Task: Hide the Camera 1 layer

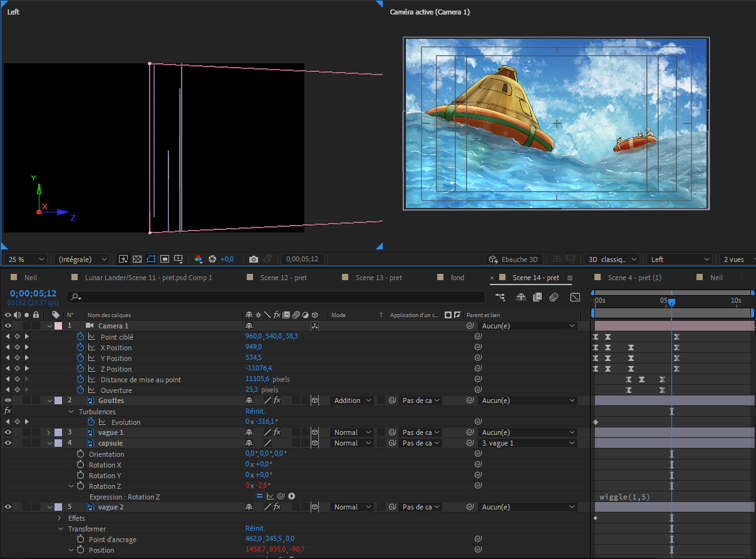Action: click(8, 326)
